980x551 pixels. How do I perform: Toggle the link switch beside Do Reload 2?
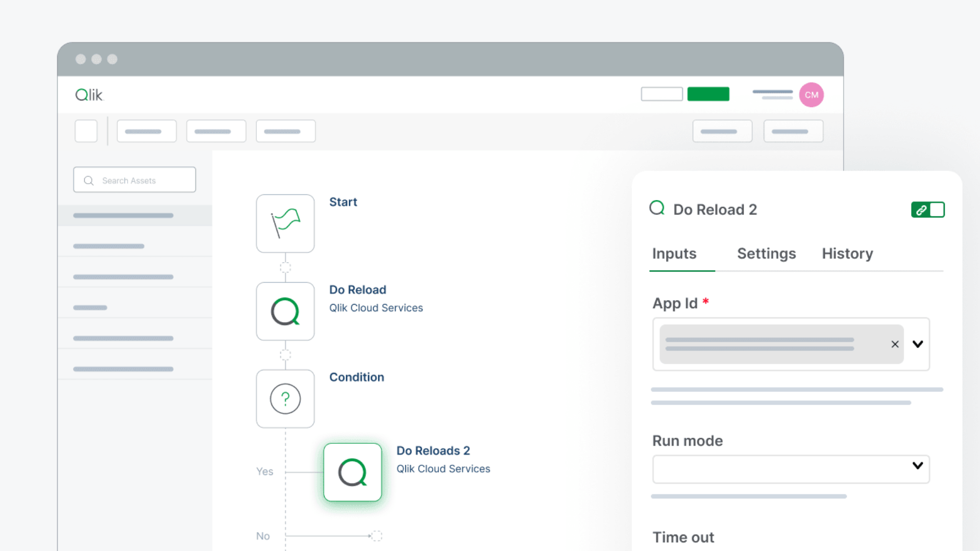click(x=928, y=210)
